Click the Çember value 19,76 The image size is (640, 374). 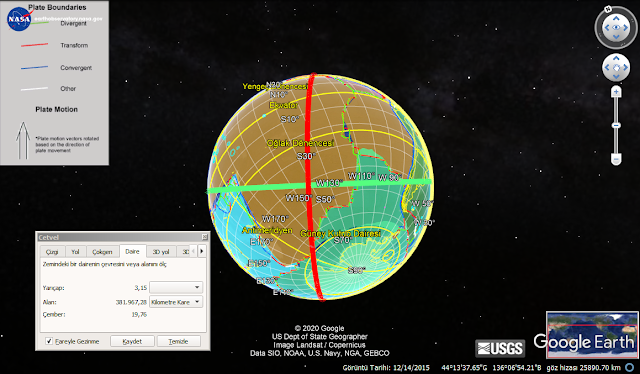coord(139,314)
